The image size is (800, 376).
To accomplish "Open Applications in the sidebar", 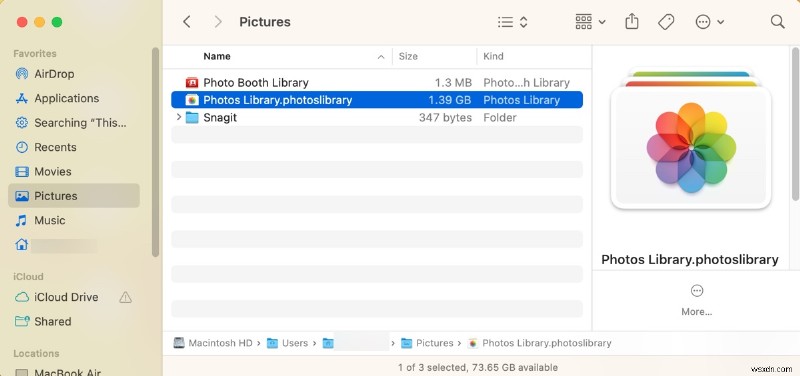I will click(x=74, y=98).
